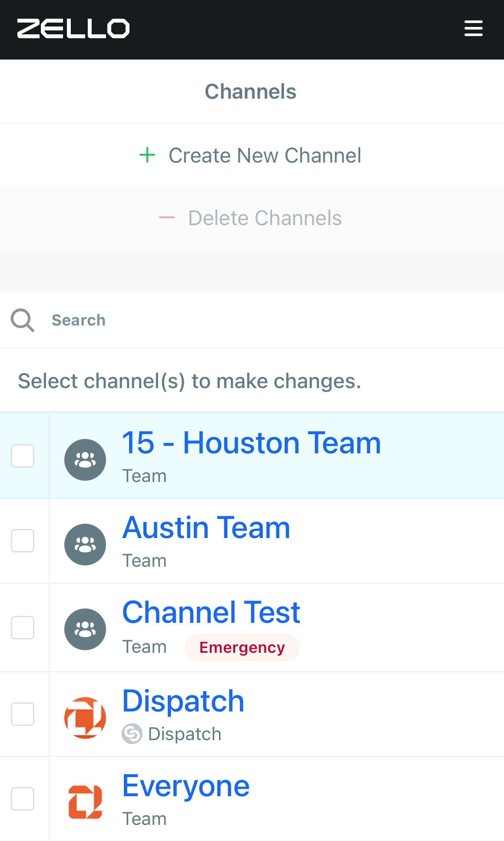Screen dimensions: 504x841
Task: Click the gray Dispatch type label
Action: click(185, 734)
